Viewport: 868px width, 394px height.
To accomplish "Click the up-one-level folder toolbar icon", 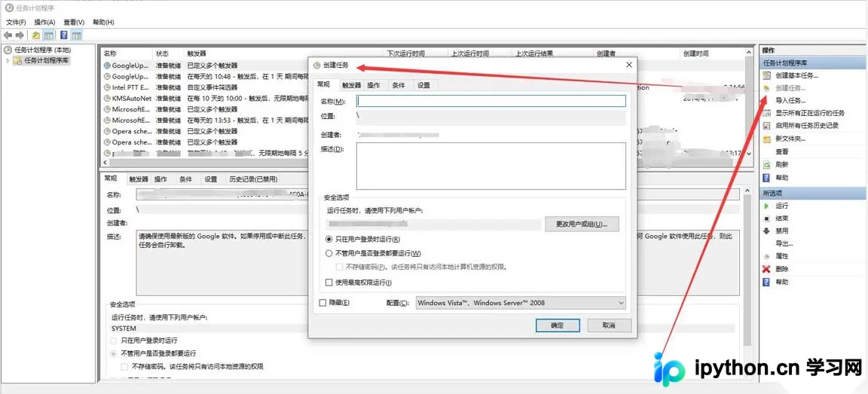I will point(36,35).
